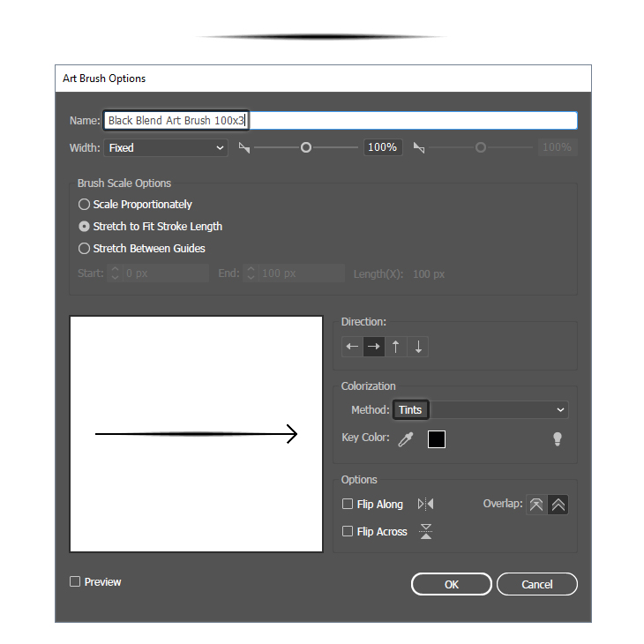Open the black Key Color swatch
644x644 pixels.
pyautogui.click(x=437, y=439)
